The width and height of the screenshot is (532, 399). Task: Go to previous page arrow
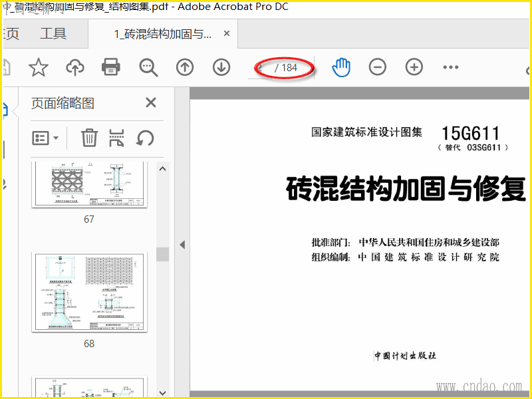(185, 67)
